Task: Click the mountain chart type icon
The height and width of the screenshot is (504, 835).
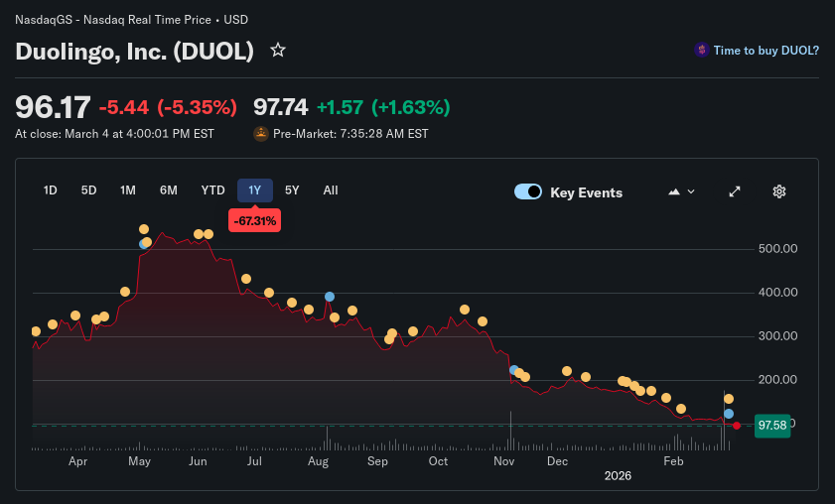Action: tap(675, 191)
